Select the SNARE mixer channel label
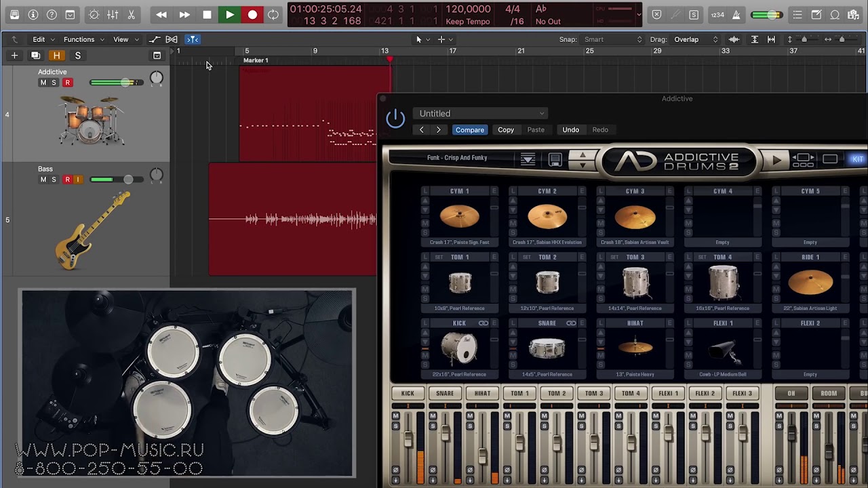The width and height of the screenshot is (868, 488). tap(445, 393)
